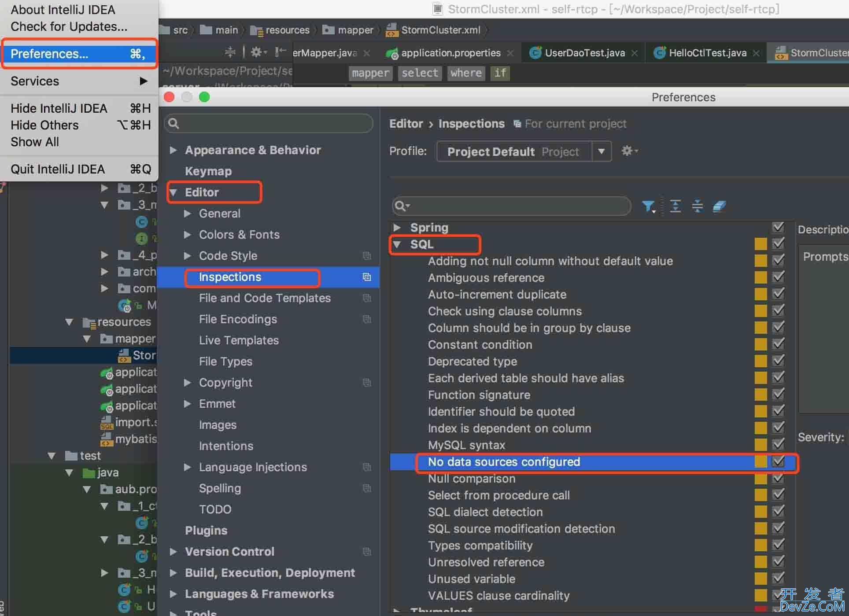Select the Inspections settings page
The height and width of the screenshot is (616, 849).
tap(269, 277)
